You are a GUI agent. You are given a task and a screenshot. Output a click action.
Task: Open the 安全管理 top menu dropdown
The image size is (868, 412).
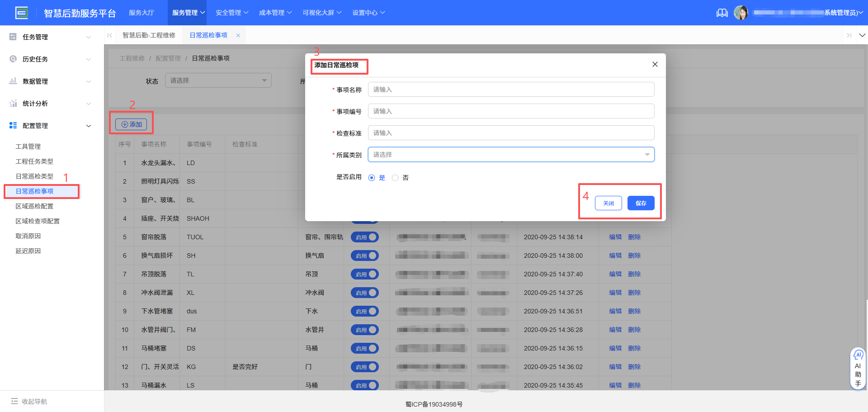pyautogui.click(x=231, y=13)
